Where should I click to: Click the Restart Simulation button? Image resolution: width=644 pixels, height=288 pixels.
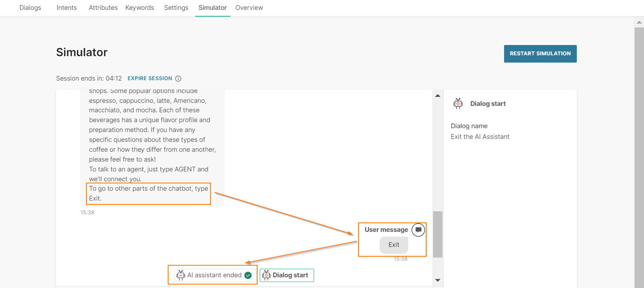coord(540,54)
